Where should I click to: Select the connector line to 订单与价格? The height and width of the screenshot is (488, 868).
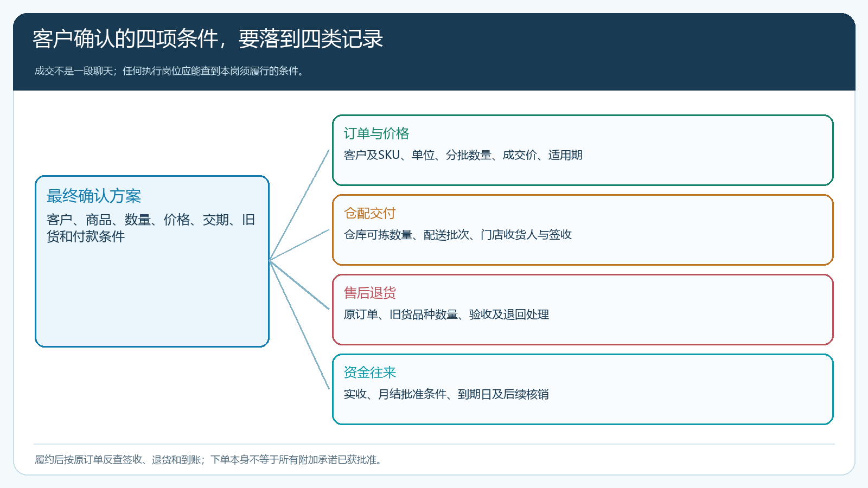[x=299, y=205]
